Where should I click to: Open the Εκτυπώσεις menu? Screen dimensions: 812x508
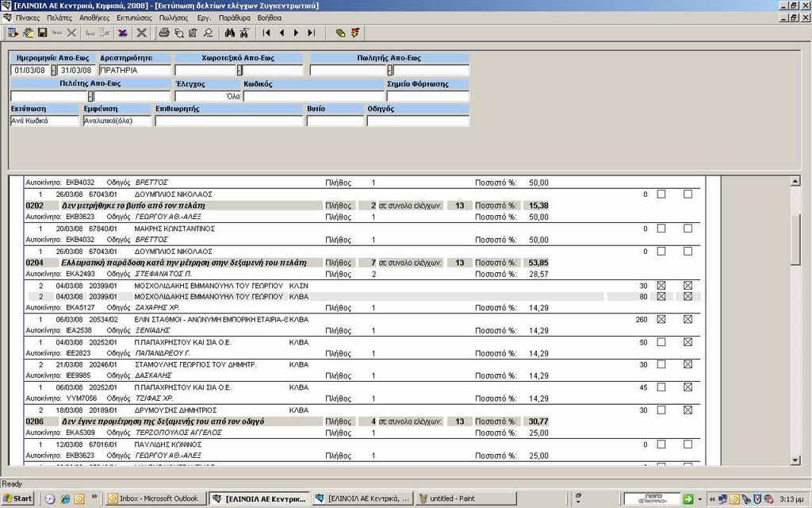coord(134,17)
